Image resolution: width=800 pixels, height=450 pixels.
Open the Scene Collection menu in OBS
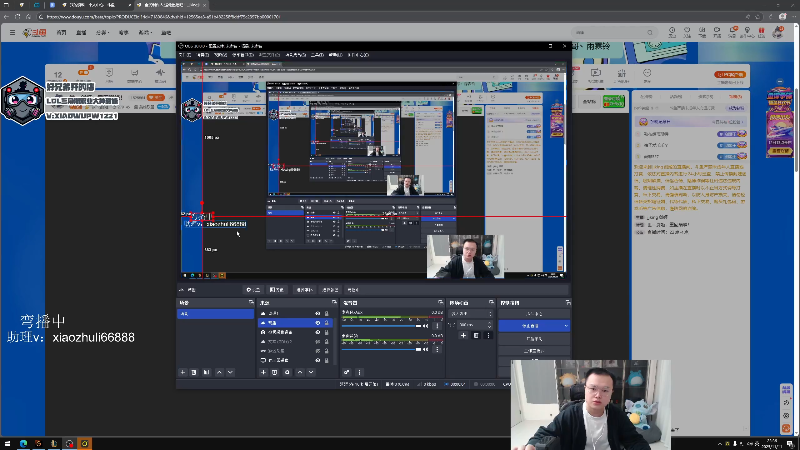click(296, 55)
